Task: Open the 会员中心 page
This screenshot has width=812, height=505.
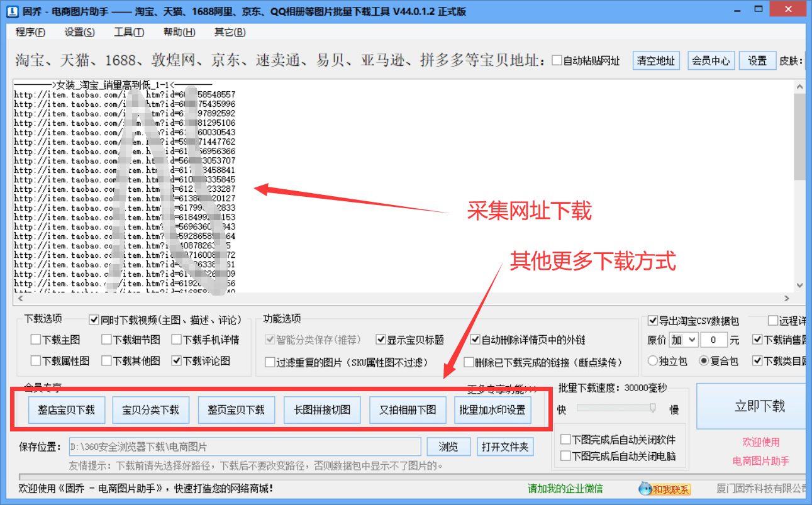Action: [x=711, y=60]
